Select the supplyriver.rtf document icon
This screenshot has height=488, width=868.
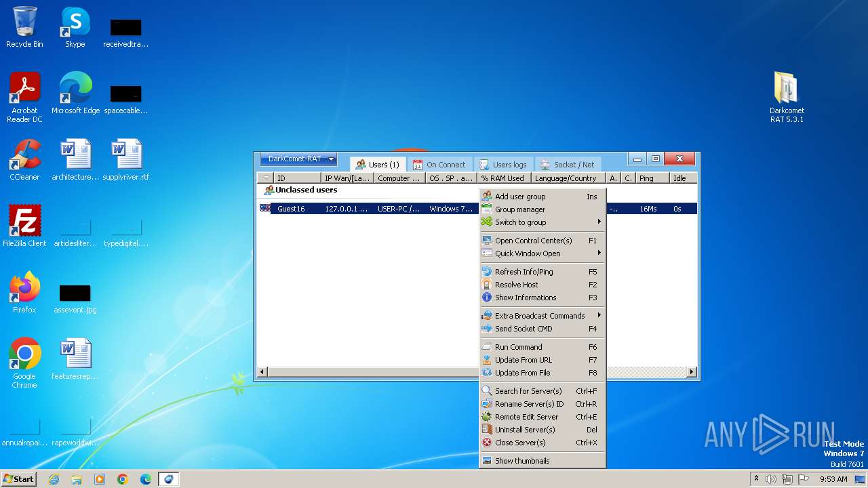(126, 160)
